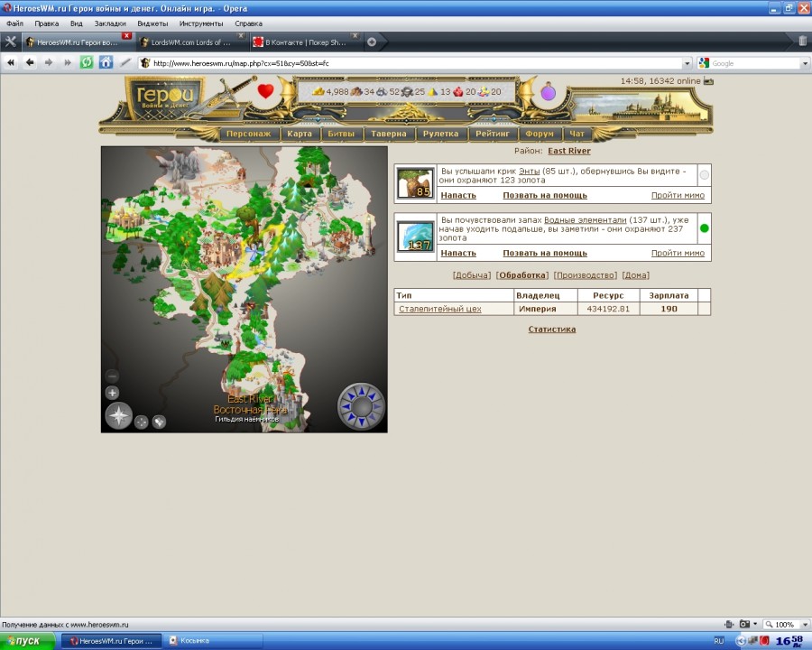Zoom in the map with plus button

click(x=113, y=393)
